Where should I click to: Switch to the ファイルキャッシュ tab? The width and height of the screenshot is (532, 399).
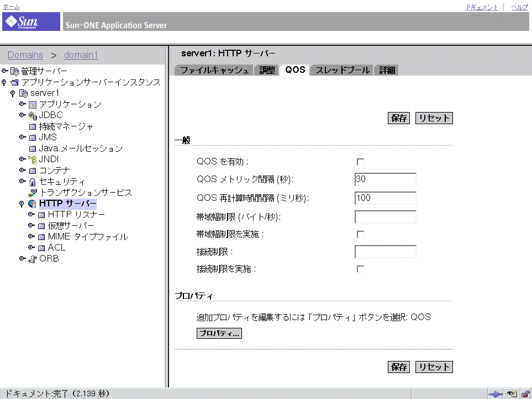pos(214,70)
